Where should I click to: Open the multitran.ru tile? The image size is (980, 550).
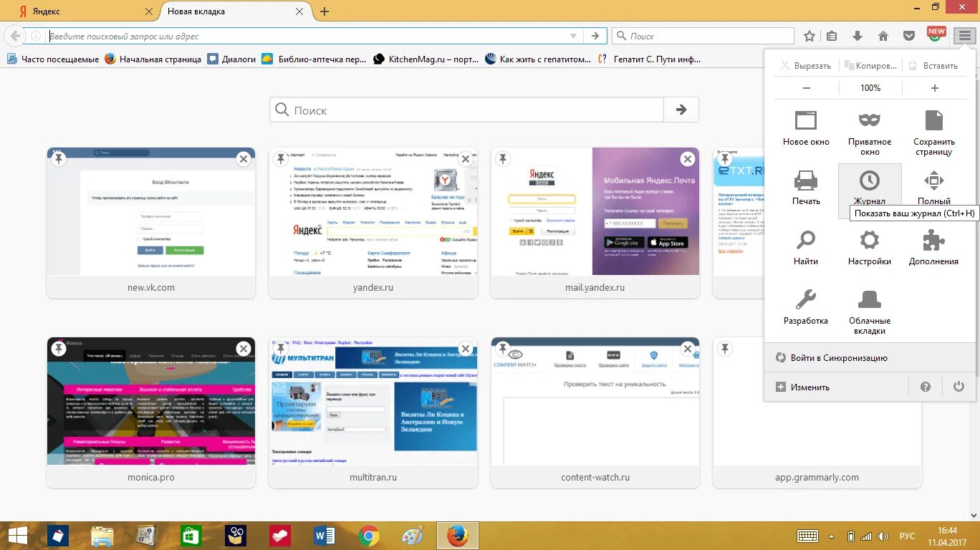point(373,412)
